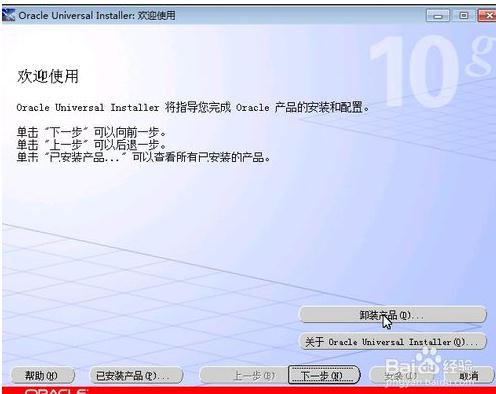Click the 卸装产品 (Deinstall Products) button

click(x=393, y=315)
